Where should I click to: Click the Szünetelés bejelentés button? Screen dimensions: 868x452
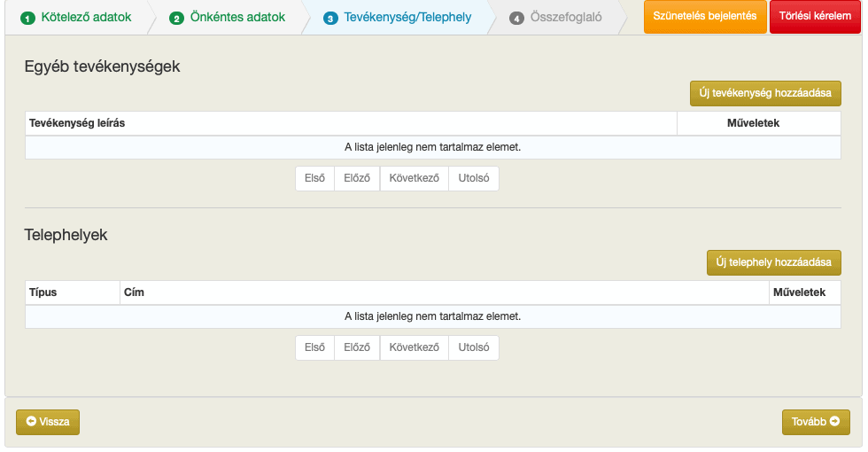tap(705, 16)
